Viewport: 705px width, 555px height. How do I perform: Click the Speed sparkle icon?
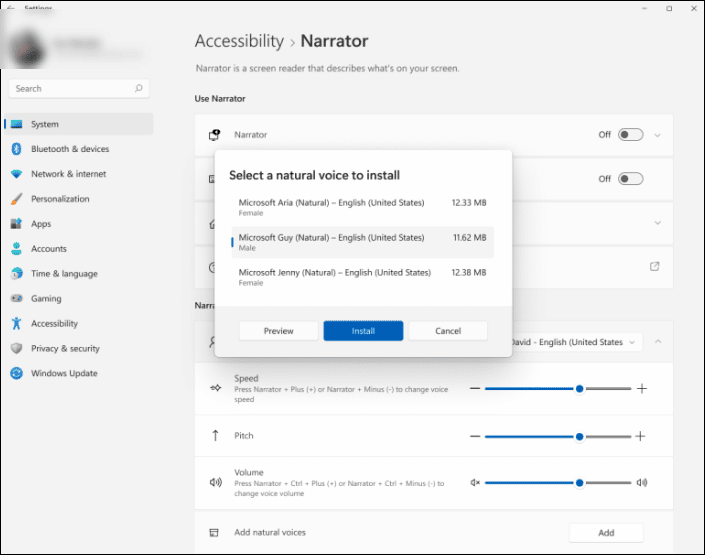coord(215,388)
